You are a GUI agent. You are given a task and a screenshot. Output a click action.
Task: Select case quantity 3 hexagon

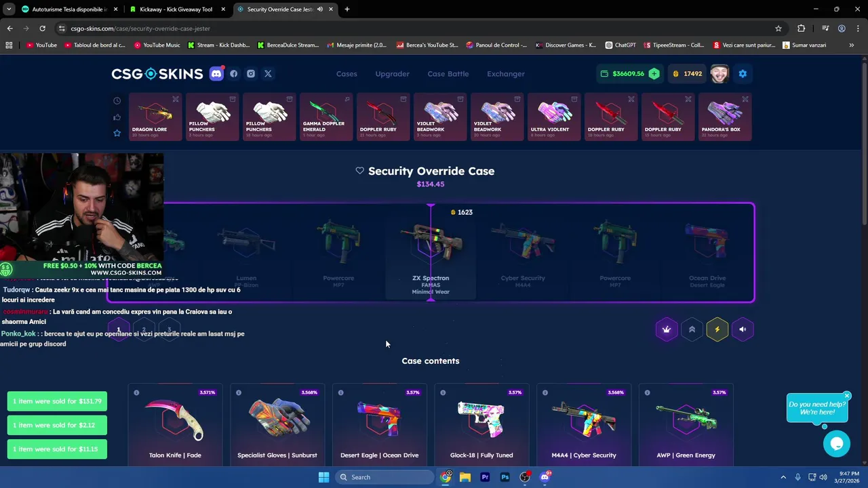169,329
